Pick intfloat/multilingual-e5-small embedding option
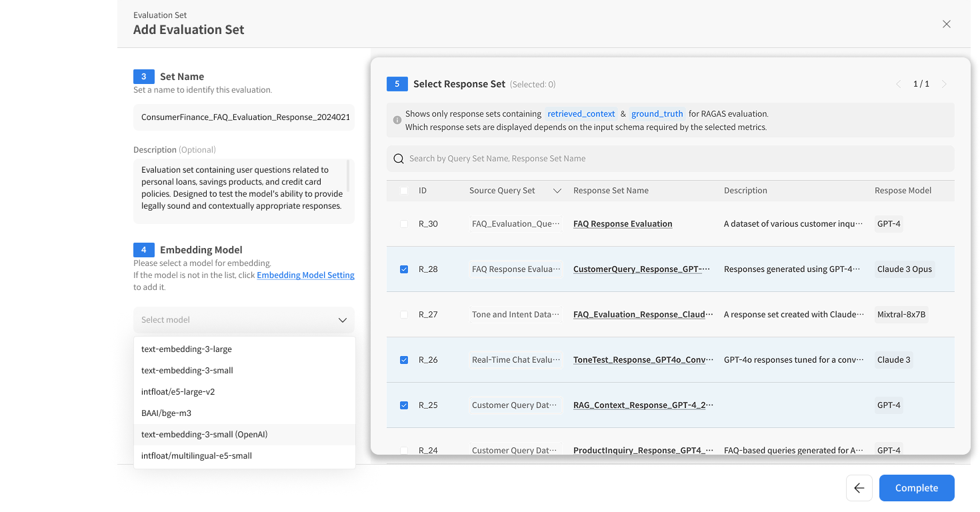Image resolution: width=980 pixels, height=512 pixels. (197, 456)
